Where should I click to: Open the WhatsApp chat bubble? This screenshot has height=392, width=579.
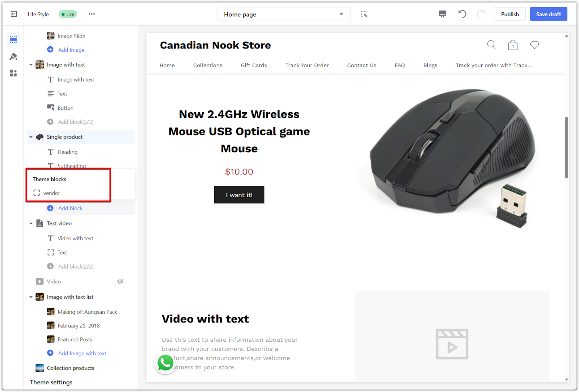tap(165, 363)
